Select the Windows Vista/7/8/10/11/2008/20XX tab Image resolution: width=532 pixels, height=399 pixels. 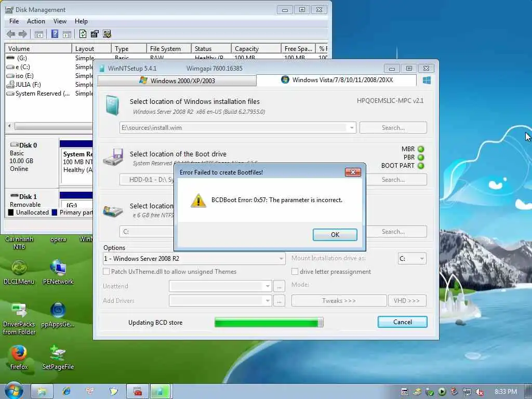[336, 80]
